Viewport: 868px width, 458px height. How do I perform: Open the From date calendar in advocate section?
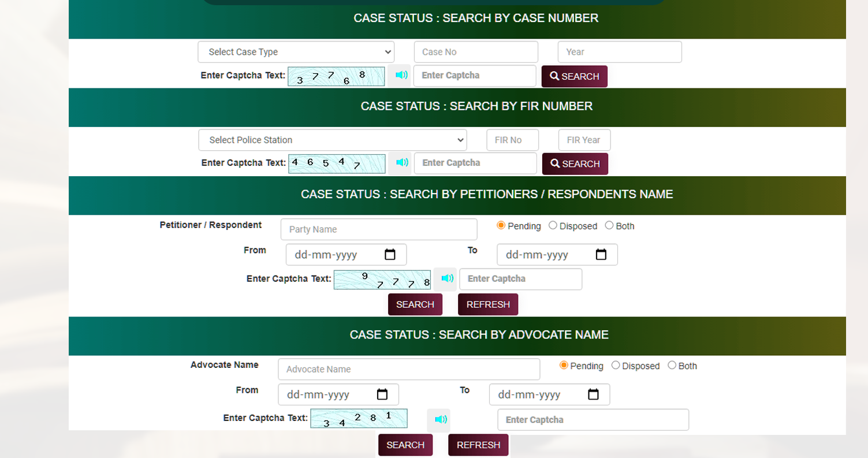(x=383, y=394)
